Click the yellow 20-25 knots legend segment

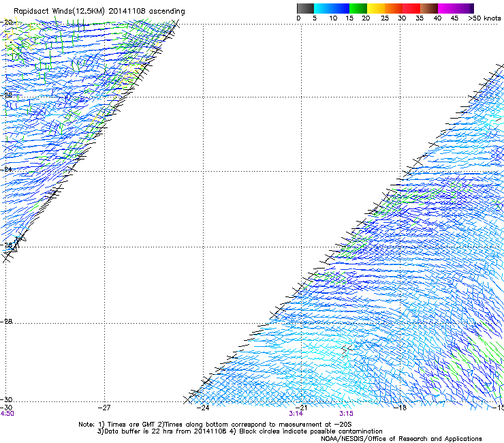click(x=376, y=8)
